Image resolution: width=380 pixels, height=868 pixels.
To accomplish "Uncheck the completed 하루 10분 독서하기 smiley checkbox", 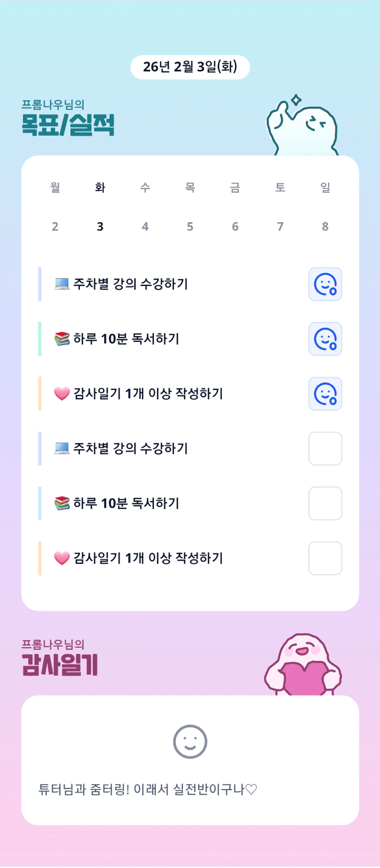I will point(325,339).
